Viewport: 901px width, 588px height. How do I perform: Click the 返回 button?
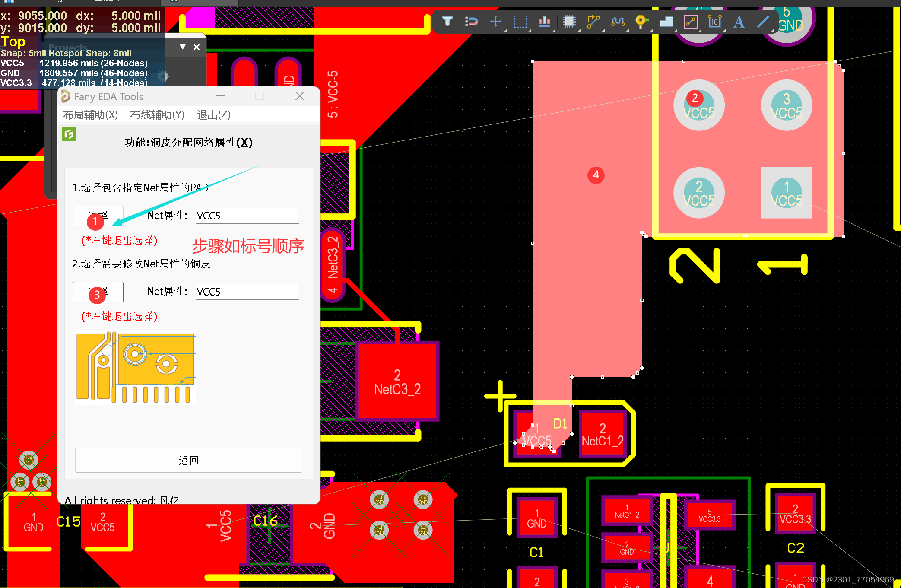[188, 460]
